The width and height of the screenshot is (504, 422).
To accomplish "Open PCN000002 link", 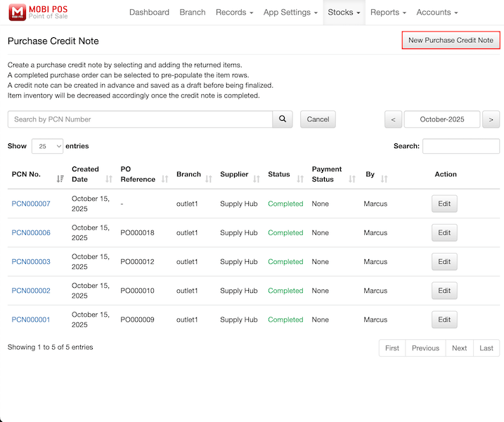I will click(31, 290).
